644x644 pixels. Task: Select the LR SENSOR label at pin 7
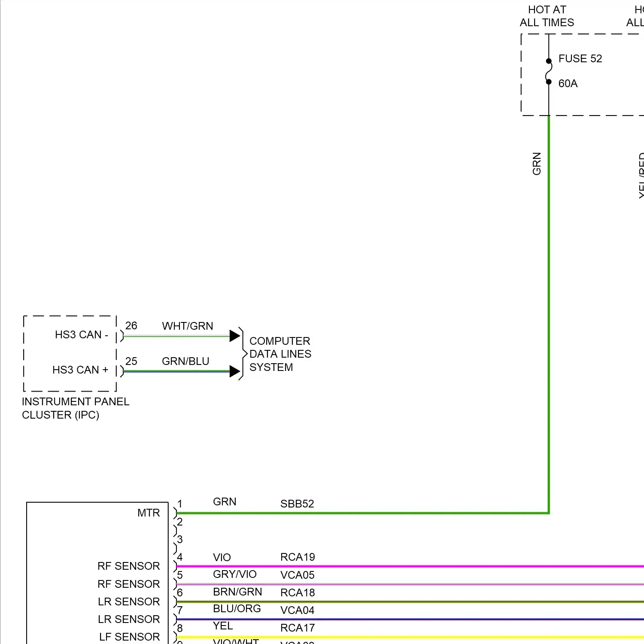129,619
